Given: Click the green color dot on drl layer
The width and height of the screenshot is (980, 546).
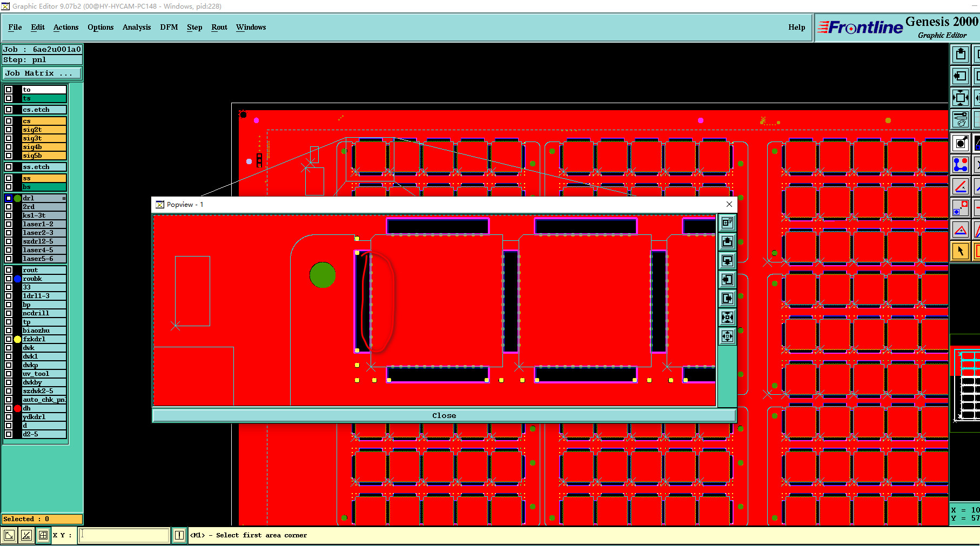Looking at the screenshot, I should pyautogui.click(x=18, y=198).
